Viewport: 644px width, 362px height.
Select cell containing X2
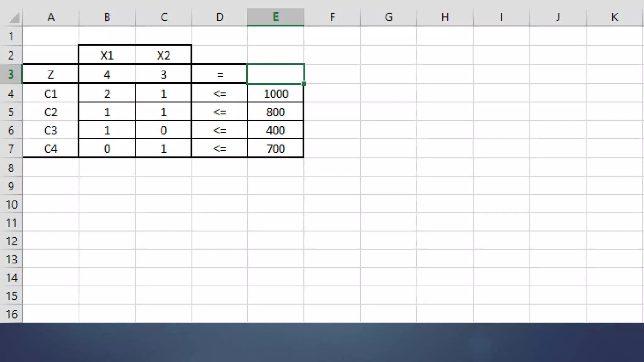(163, 56)
